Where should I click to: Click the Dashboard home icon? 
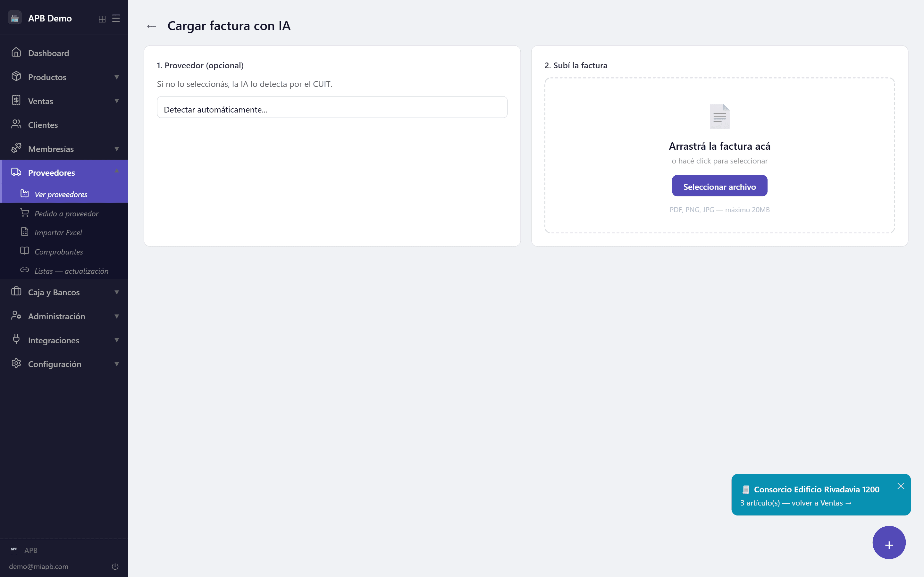[x=16, y=52]
